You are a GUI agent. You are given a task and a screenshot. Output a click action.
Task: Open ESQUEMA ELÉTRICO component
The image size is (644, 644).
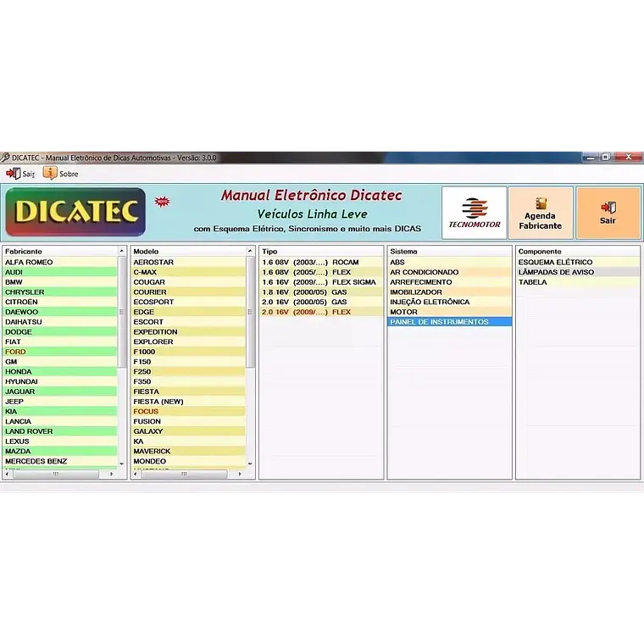[x=578, y=262]
